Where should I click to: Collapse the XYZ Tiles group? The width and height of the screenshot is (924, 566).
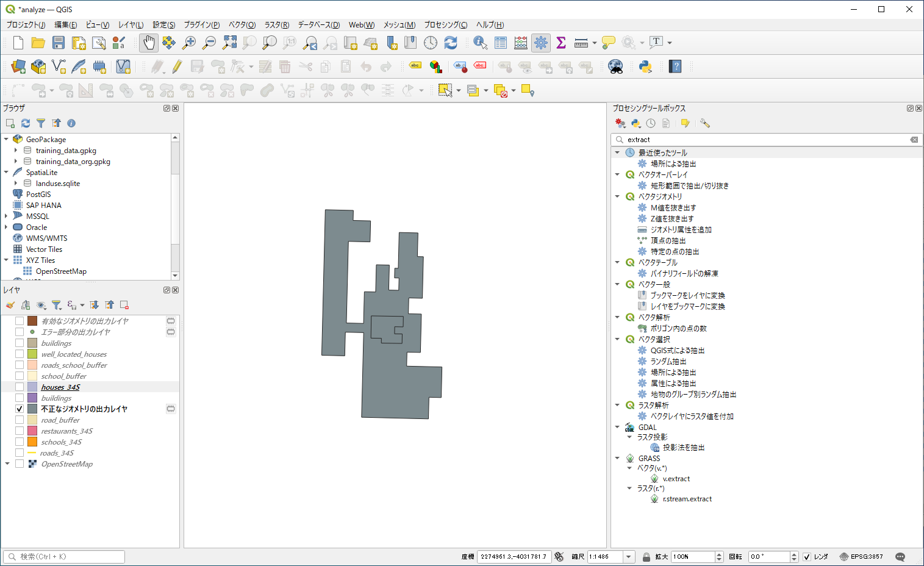coord(6,260)
